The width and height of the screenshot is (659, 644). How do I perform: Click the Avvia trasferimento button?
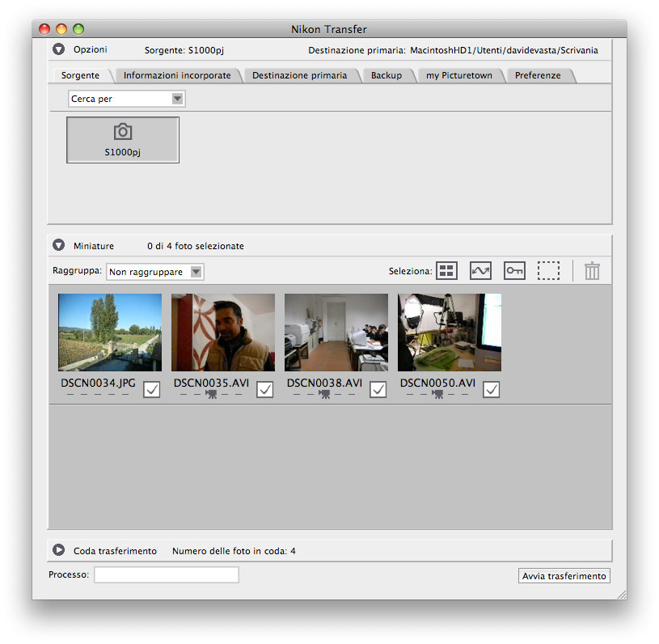click(x=564, y=576)
